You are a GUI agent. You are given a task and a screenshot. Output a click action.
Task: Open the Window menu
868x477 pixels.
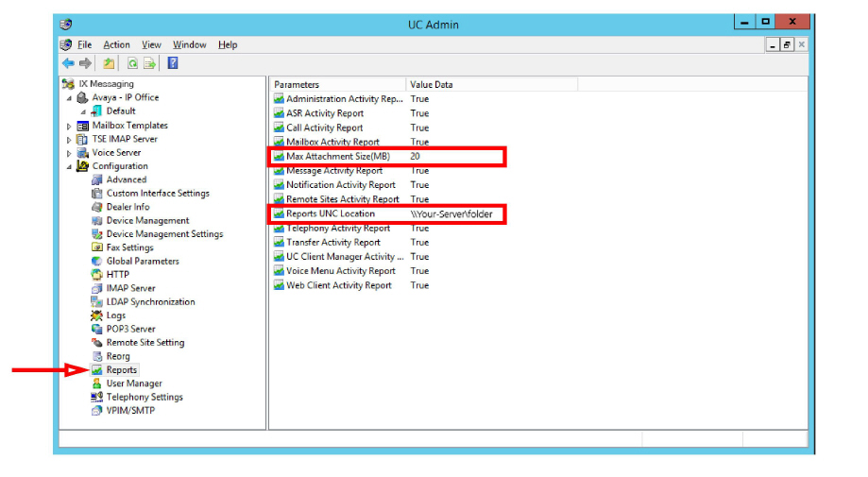[189, 44]
